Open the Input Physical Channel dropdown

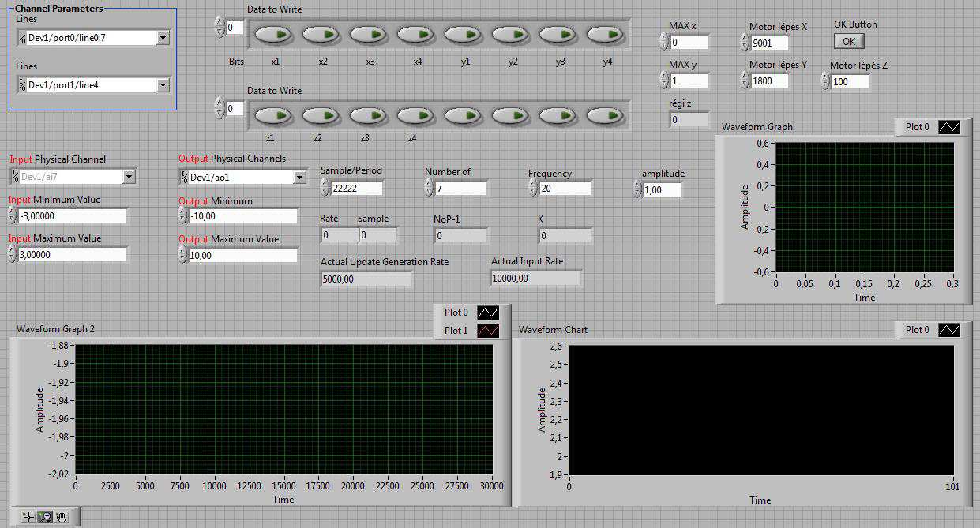point(130,177)
